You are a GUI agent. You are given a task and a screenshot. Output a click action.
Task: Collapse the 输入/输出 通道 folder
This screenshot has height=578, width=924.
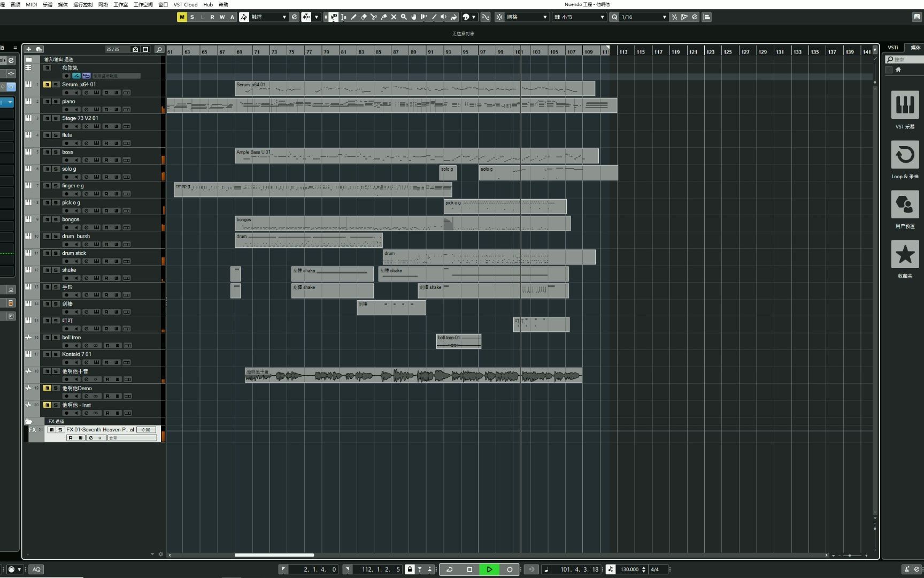point(28,59)
